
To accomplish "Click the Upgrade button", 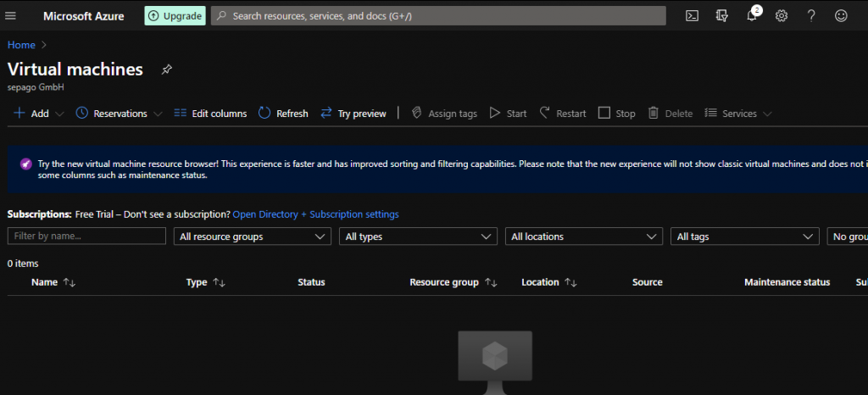I will point(175,15).
